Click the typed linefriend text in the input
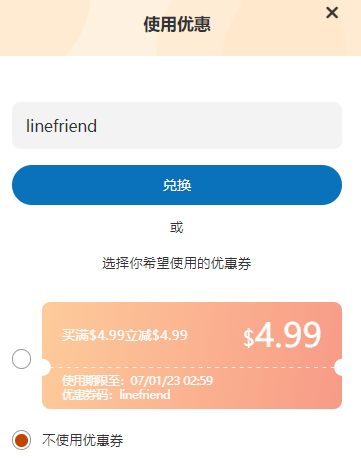 61,126
